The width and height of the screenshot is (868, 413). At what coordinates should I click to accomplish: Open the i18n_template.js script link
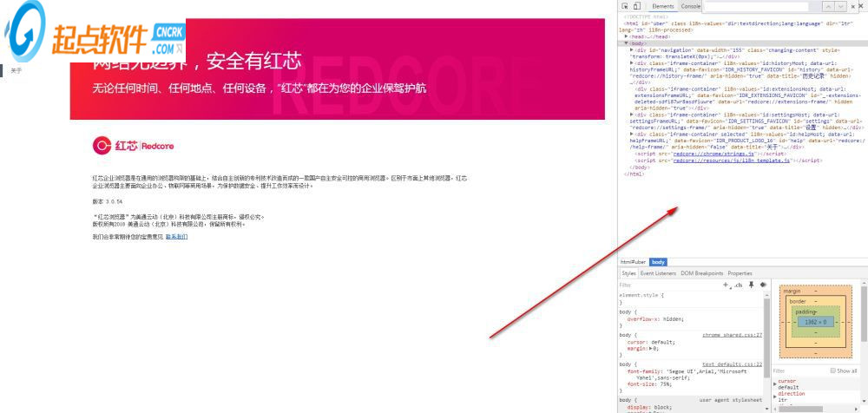click(x=731, y=160)
